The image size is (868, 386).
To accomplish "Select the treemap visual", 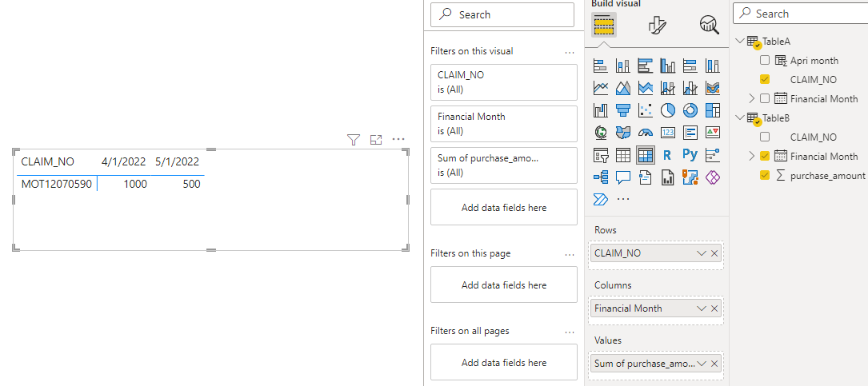I will click(x=713, y=110).
